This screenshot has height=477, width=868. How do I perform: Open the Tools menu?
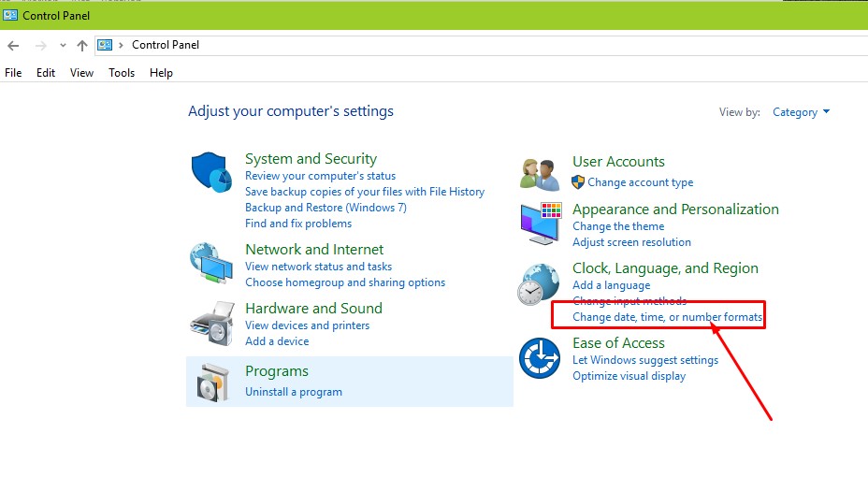[122, 73]
